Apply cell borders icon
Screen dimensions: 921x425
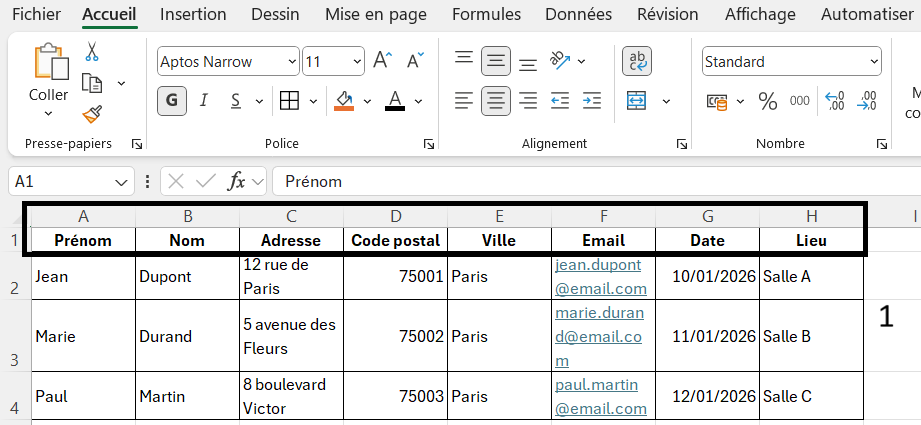[289, 101]
